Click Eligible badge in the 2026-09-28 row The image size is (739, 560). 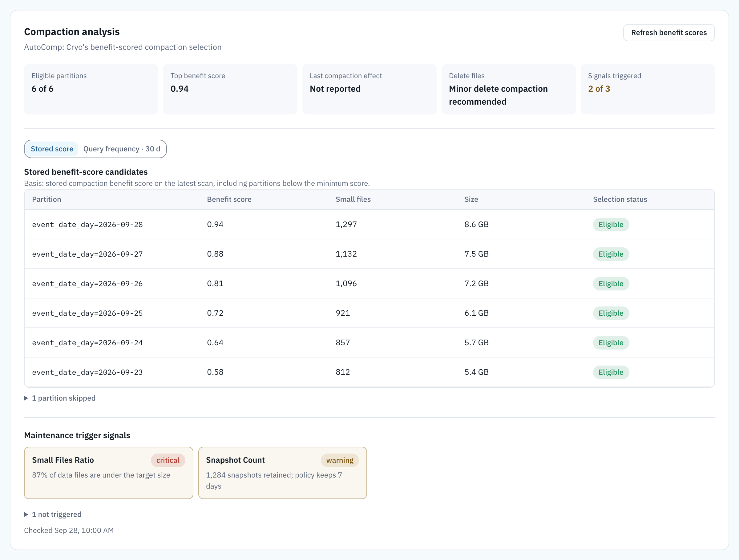pos(611,225)
